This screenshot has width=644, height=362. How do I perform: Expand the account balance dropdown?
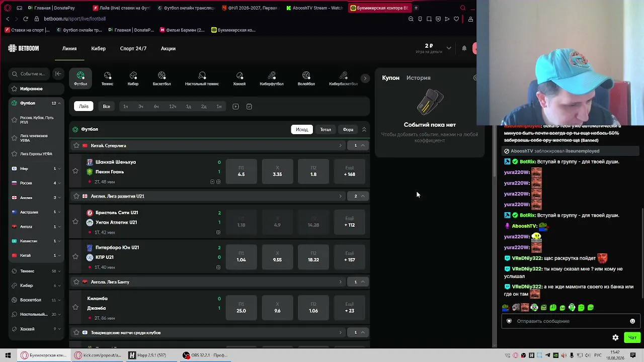(449, 48)
